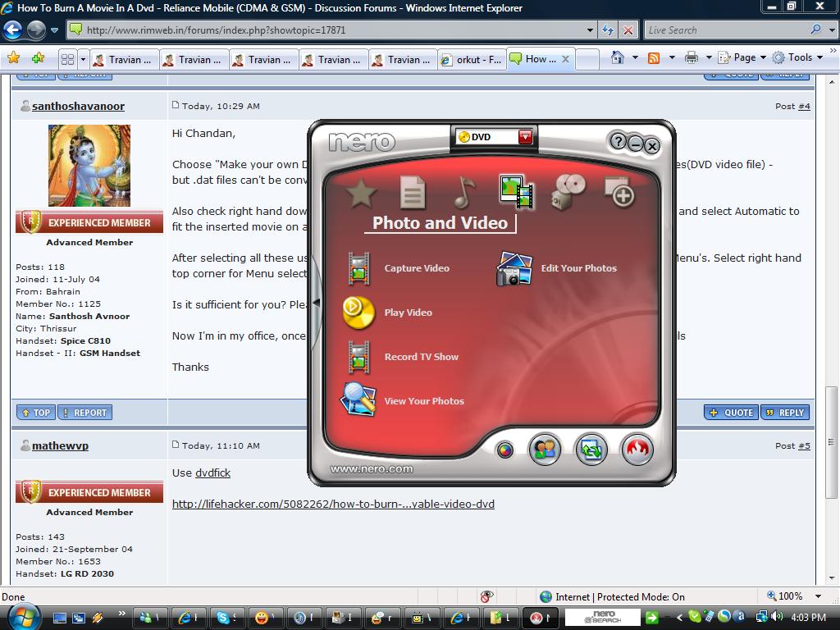Open the Tools menu dropdown

click(797, 57)
